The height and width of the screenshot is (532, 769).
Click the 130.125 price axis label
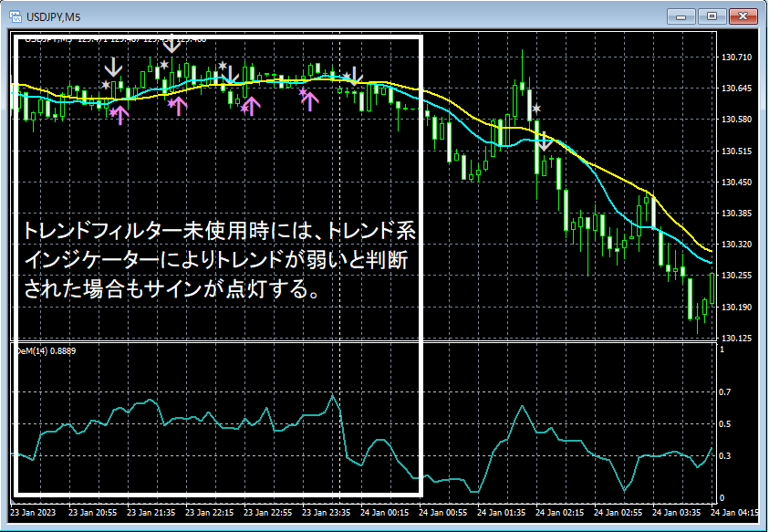[737, 339]
